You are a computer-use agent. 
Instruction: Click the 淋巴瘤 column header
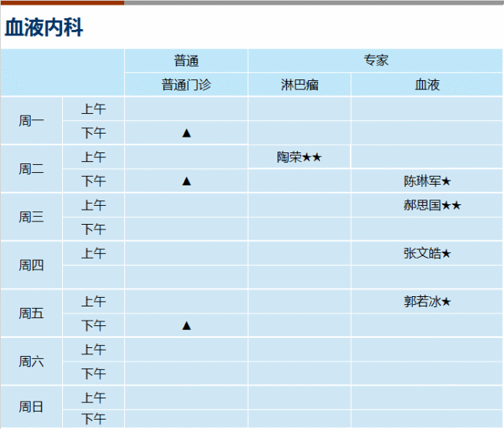[300, 84]
